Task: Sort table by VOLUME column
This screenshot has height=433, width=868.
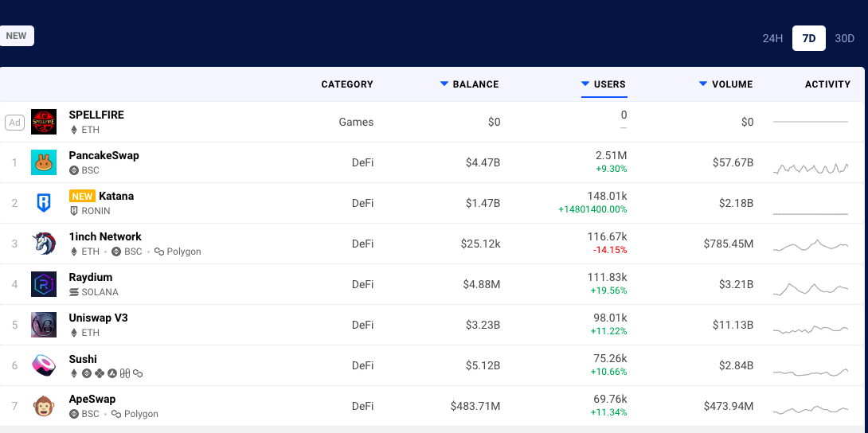Action: click(x=725, y=84)
